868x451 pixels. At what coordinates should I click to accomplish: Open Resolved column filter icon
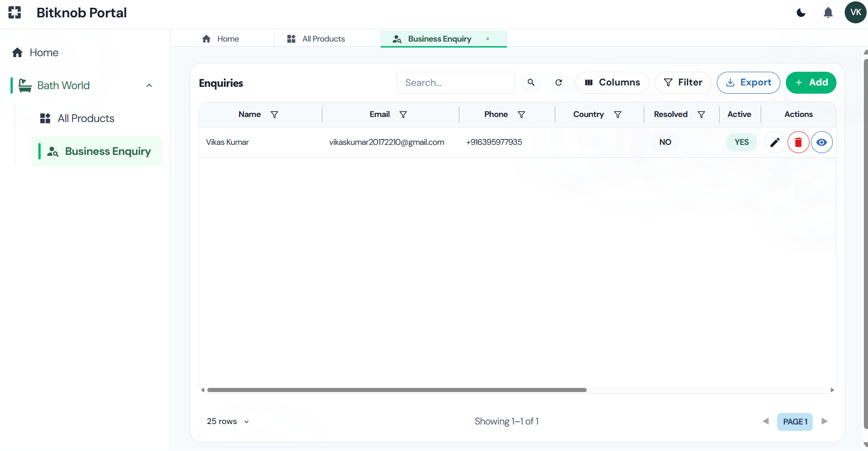click(x=701, y=115)
